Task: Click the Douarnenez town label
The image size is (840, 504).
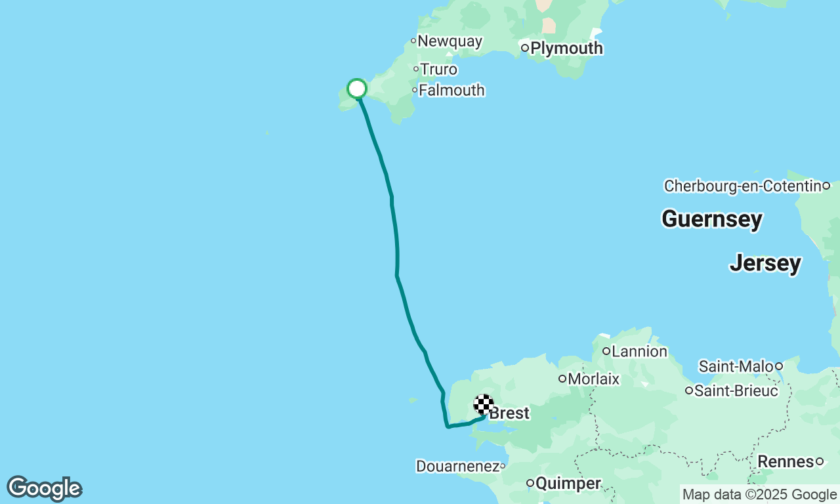Action: coord(457,467)
